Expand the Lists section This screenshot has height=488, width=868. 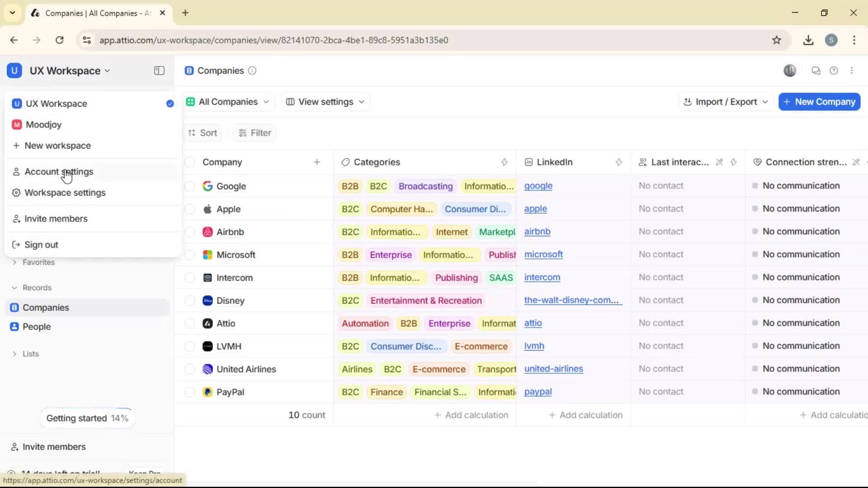tap(25, 354)
